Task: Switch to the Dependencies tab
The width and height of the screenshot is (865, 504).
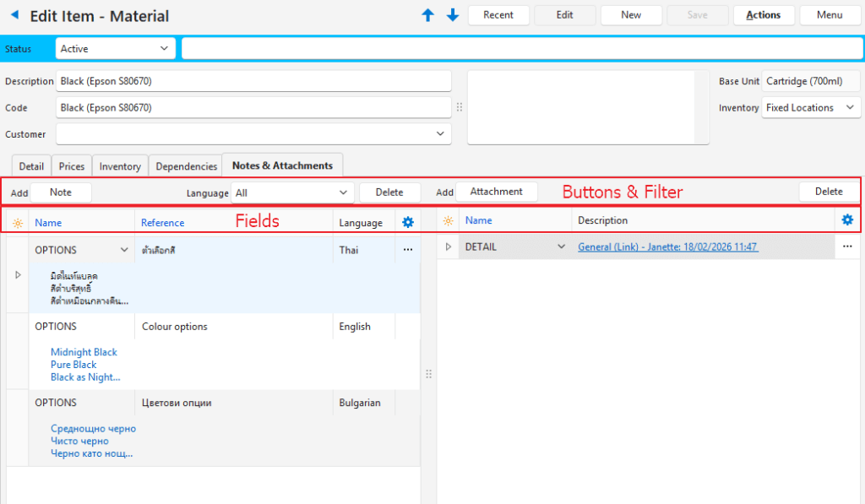Action: (x=186, y=166)
